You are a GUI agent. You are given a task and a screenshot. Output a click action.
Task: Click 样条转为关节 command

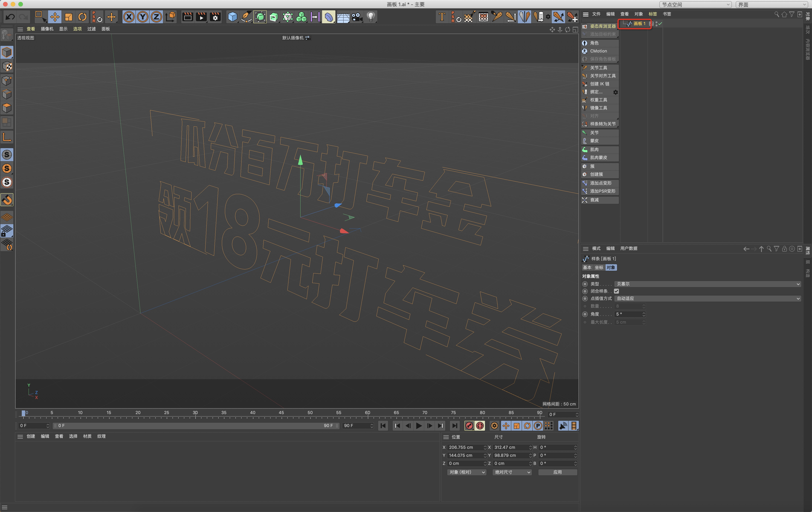602,124
